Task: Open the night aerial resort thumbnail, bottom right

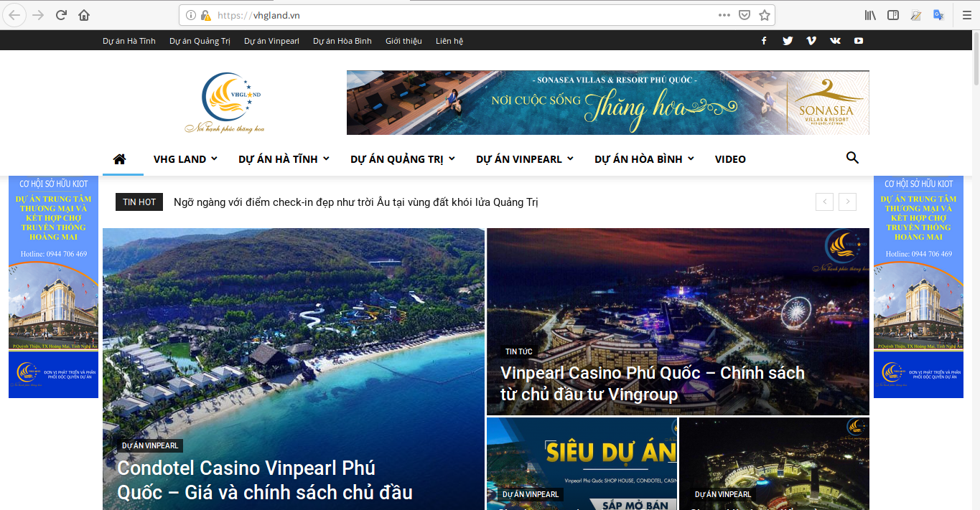Action: pos(774,463)
